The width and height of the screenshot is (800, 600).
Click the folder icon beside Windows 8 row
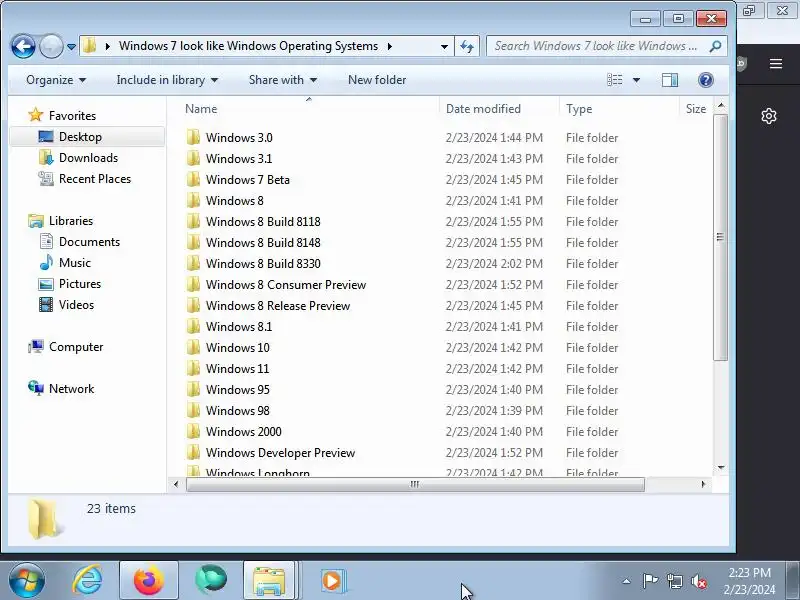click(x=193, y=201)
